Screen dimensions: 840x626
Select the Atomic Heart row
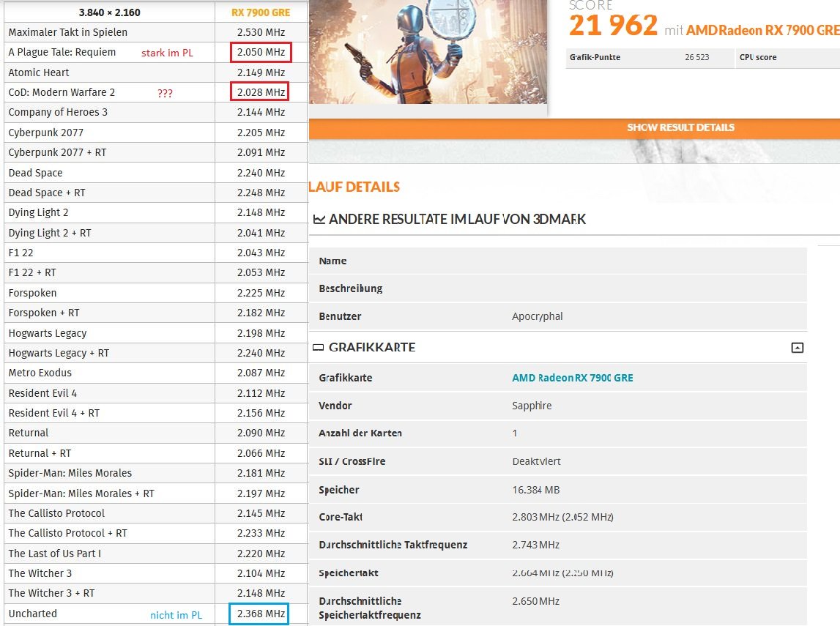tap(156, 72)
